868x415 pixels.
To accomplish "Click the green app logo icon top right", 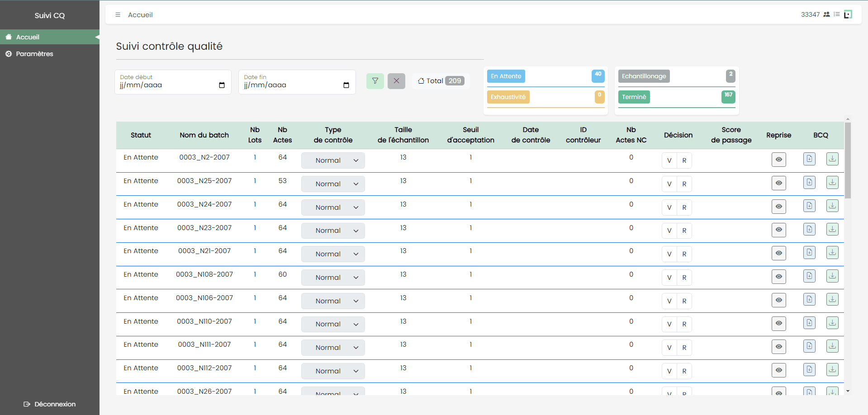I will click(x=848, y=14).
